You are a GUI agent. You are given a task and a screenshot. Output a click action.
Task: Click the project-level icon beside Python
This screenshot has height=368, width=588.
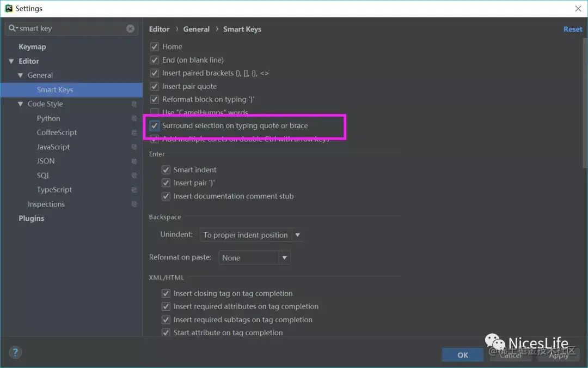point(134,118)
